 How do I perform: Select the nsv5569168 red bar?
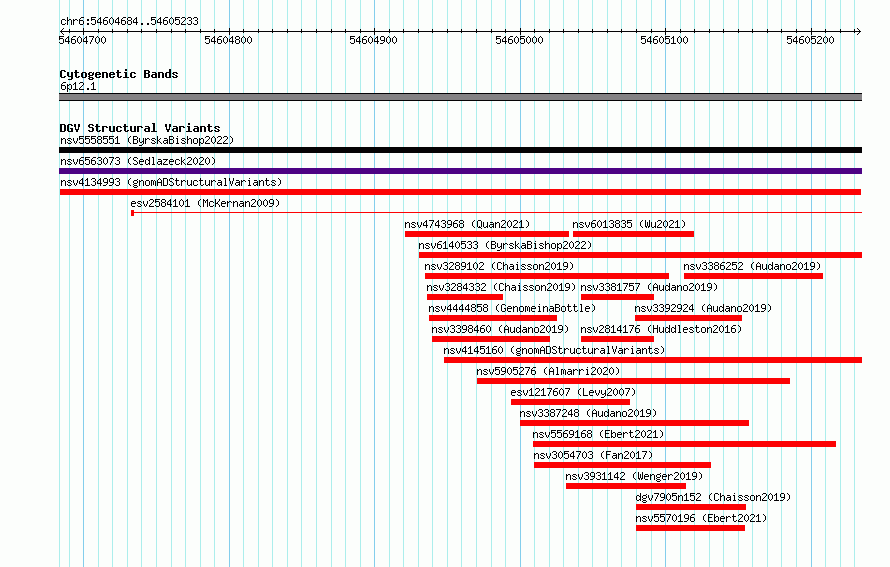685,444
